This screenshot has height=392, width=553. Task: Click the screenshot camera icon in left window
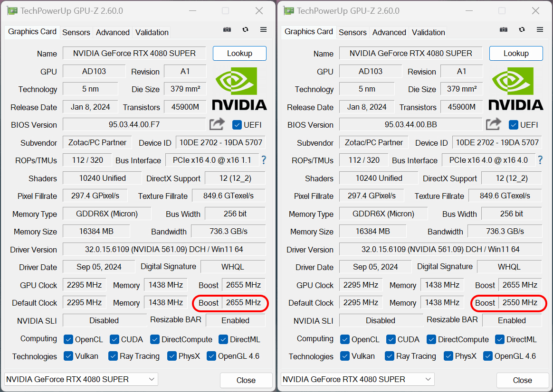[227, 29]
